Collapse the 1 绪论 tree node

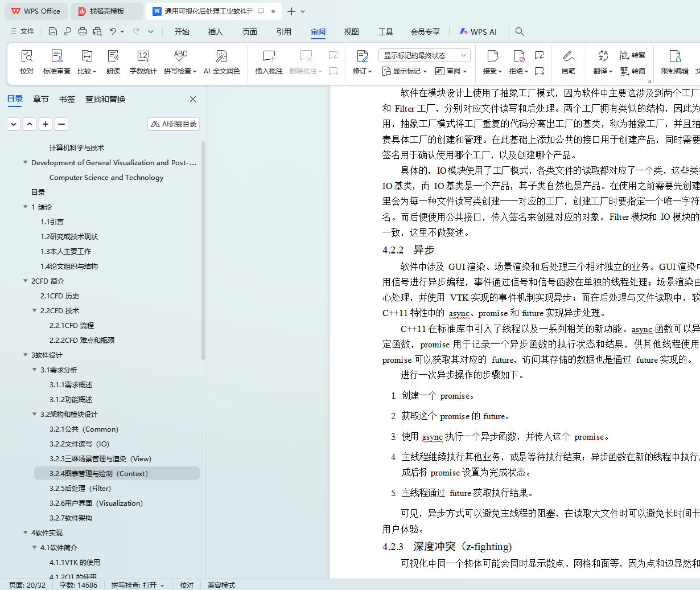pos(25,207)
